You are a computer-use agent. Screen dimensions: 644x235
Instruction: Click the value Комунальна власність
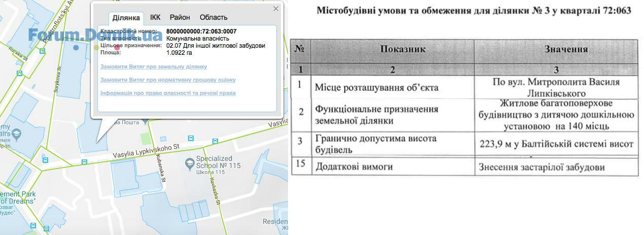[x=198, y=39]
